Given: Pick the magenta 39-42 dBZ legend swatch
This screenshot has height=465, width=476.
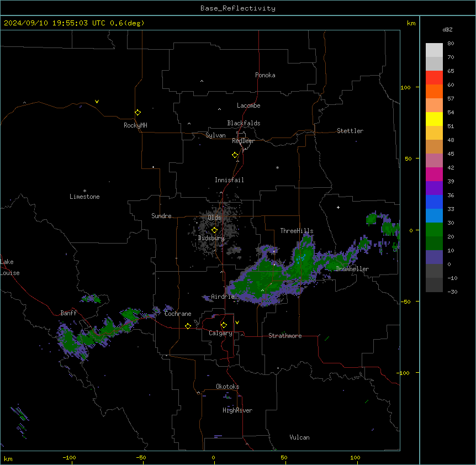Looking at the screenshot, I should point(434,174).
